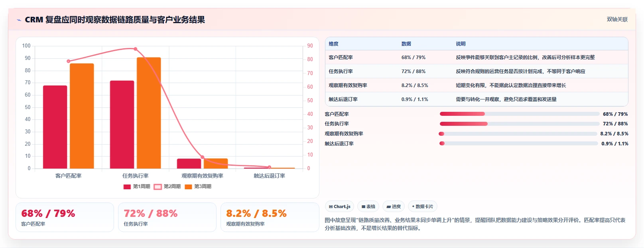Click the 触达后退订率 progress bar
Viewport: 644px width, 248px height.
pyautogui.click(x=518, y=143)
